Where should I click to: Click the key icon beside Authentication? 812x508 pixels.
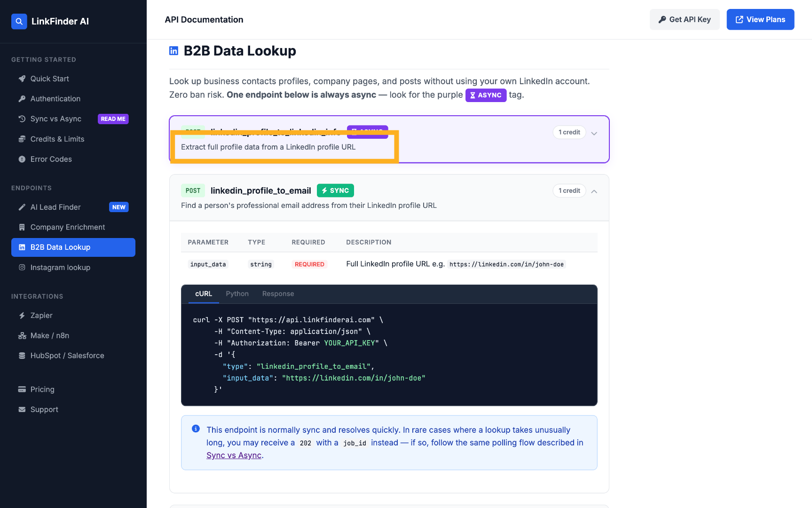click(22, 99)
